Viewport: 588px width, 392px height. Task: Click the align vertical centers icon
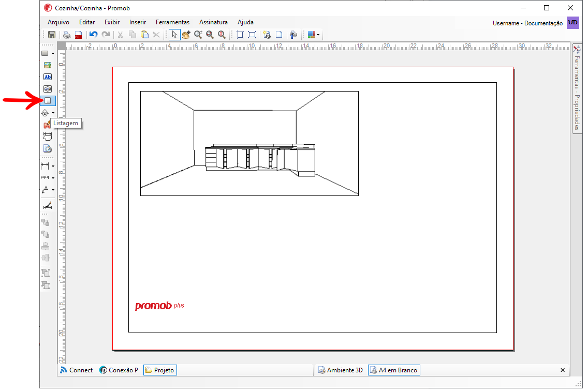tap(46, 246)
